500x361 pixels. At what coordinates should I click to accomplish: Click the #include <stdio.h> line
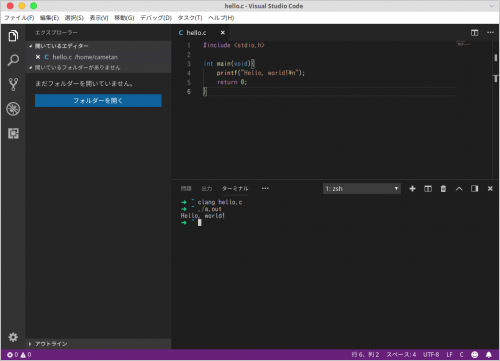point(234,45)
